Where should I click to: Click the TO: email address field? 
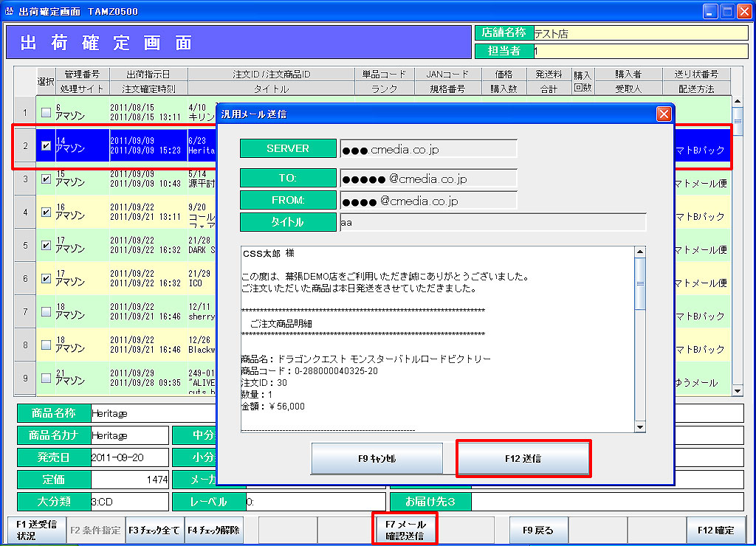point(428,179)
